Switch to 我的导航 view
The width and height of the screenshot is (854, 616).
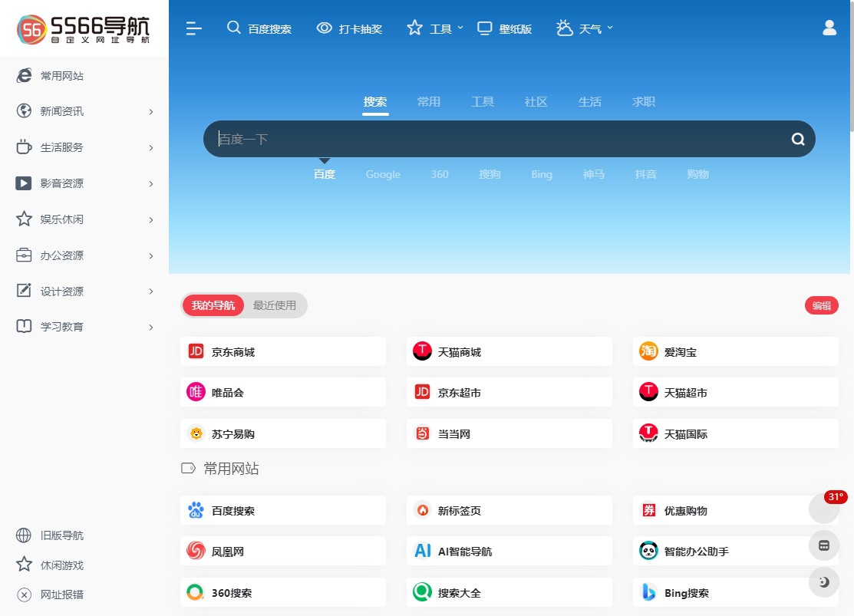(x=213, y=305)
